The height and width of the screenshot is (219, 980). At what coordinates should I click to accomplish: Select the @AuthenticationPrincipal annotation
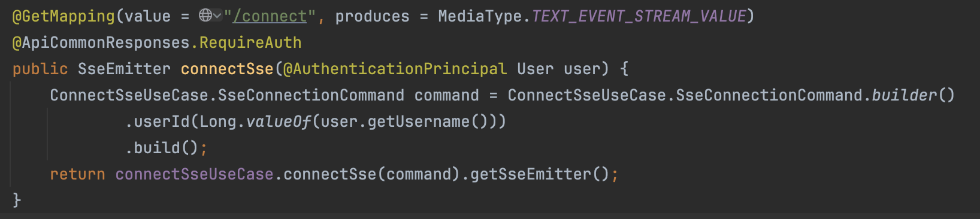point(395,69)
